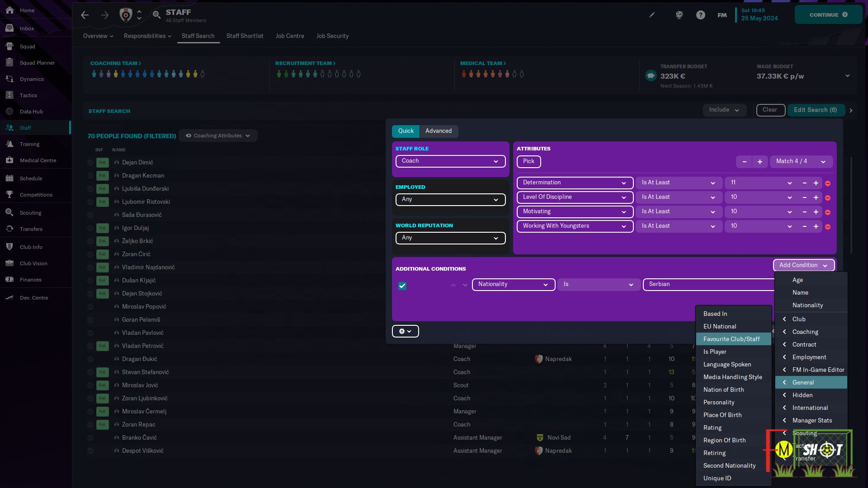Open the search magnifier icon
Screen dimensions: 868x488
pyautogui.click(x=156, y=15)
